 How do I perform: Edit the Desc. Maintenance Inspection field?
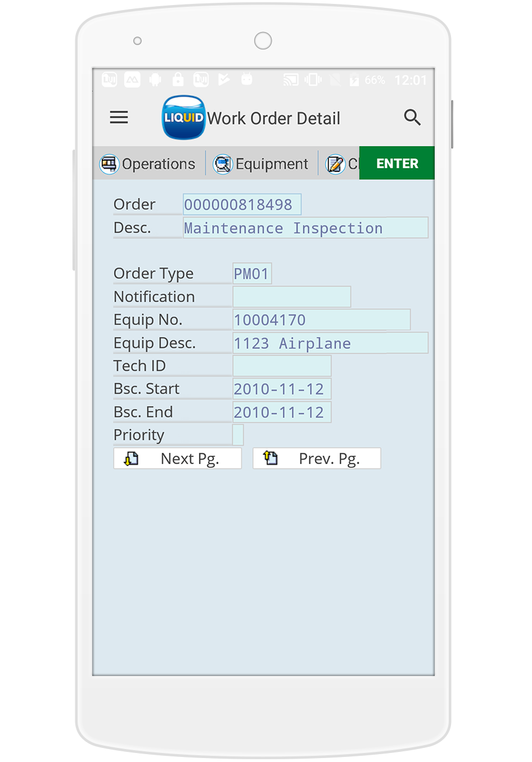pos(305,228)
